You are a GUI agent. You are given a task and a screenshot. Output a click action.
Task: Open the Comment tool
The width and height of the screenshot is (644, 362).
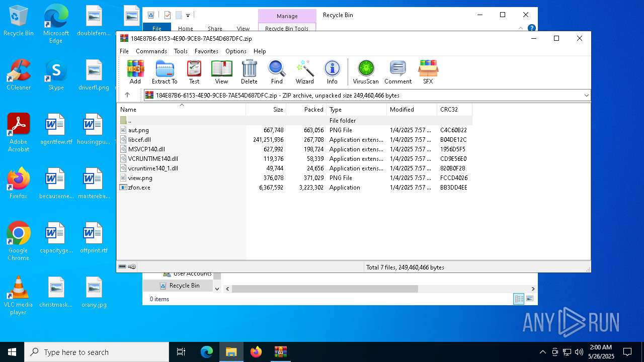click(x=398, y=72)
